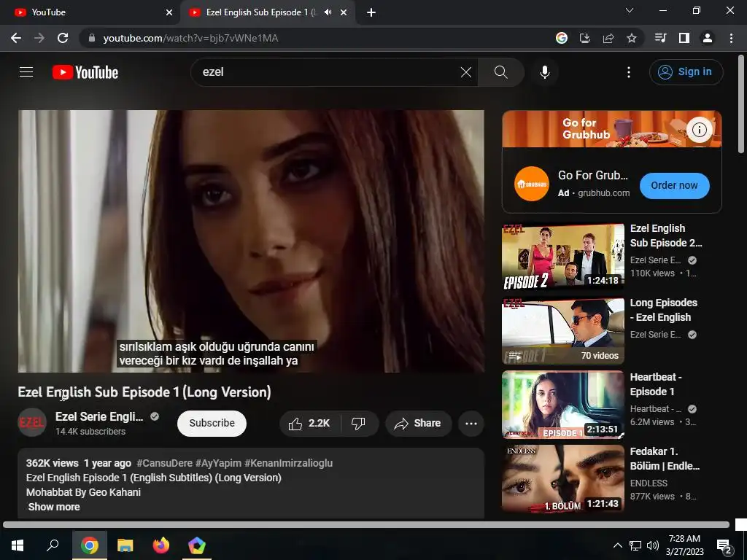Image resolution: width=747 pixels, height=560 pixels.
Task: Open the notification center icon
Action: (x=724, y=546)
